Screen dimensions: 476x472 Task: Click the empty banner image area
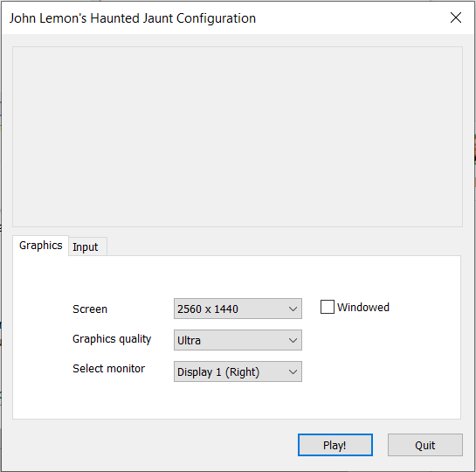click(238, 136)
